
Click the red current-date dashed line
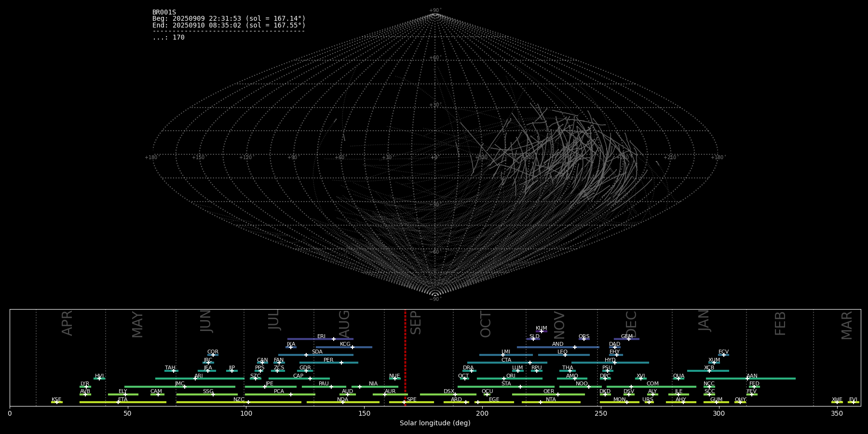(x=405, y=357)
